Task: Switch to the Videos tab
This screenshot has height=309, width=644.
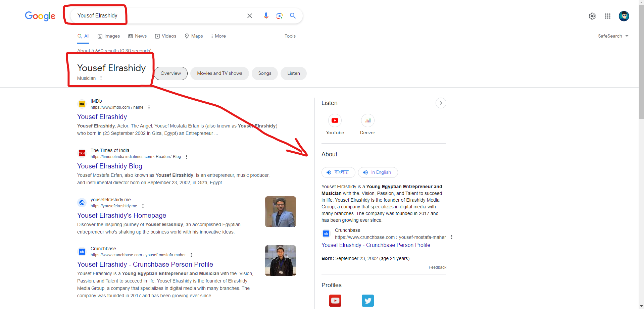Action: [x=165, y=36]
